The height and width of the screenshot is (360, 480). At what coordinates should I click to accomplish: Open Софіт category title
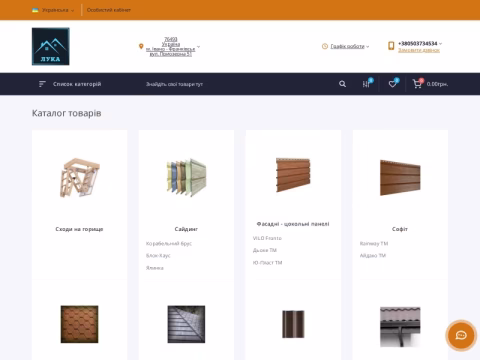(x=400, y=229)
